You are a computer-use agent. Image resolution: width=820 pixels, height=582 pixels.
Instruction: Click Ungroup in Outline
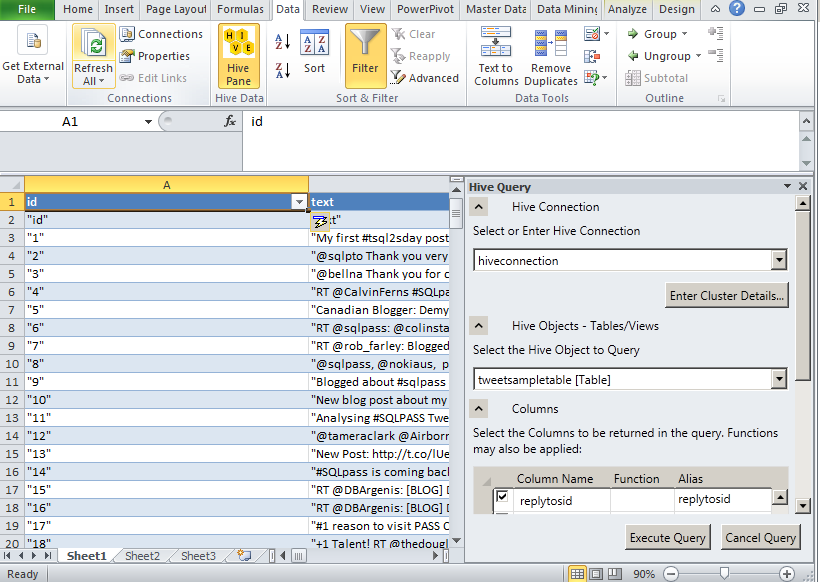coord(664,56)
